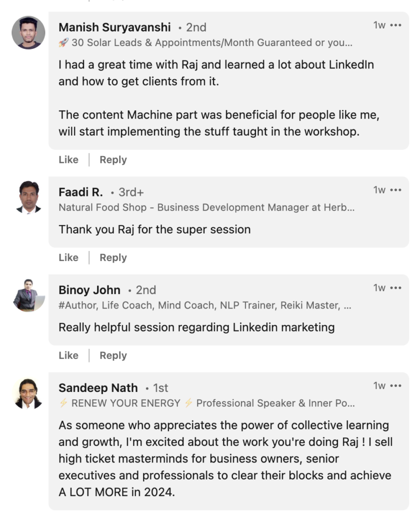Open Binoy John's profile photo
420x512 pixels.
tap(28, 295)
